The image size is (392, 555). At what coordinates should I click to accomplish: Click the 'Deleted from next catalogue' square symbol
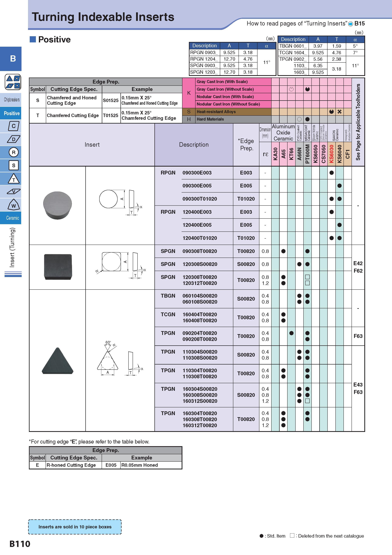292,535
